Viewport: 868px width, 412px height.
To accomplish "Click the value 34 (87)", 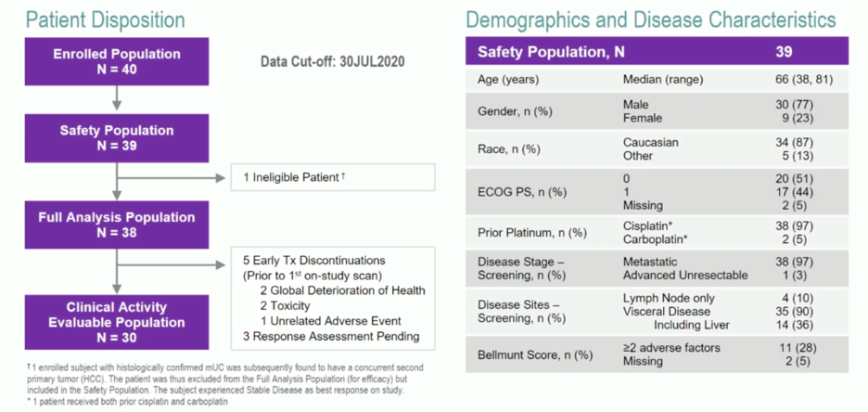I will pos(795,142).
